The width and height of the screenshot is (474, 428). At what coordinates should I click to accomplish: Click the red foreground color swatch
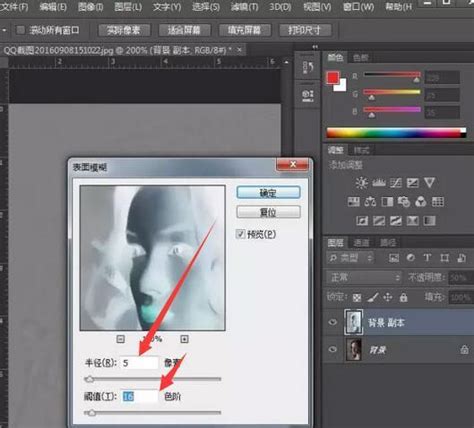(333, 77)
